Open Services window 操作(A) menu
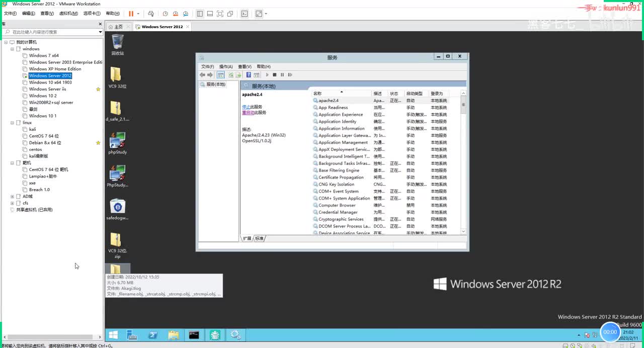Screen dimensions: 644x348 tap(226, 66)
